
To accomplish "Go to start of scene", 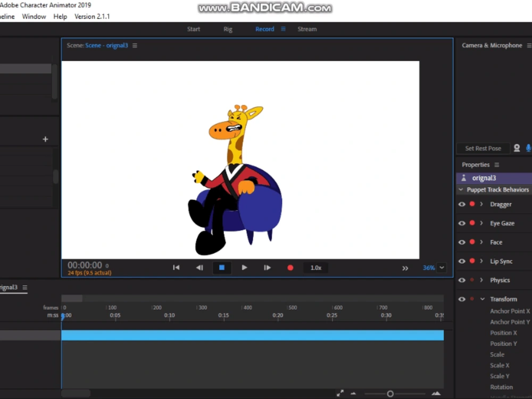I will (x=176, y=268).
